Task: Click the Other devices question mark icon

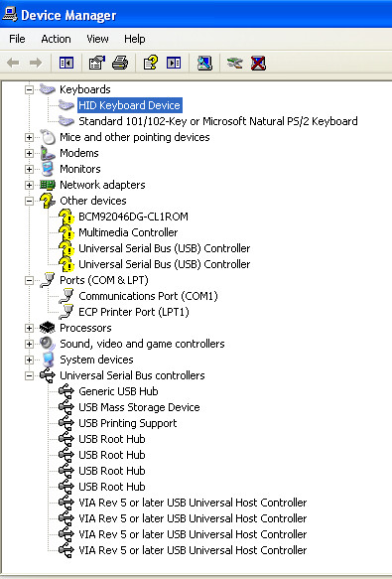Action: [x=48, y=201]
